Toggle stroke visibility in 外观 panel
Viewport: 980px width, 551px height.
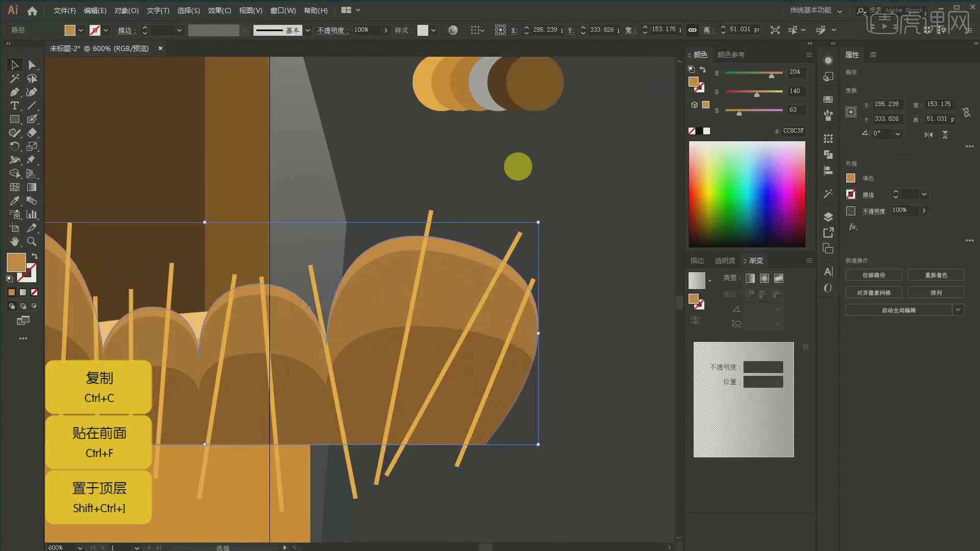coord(850,194)
